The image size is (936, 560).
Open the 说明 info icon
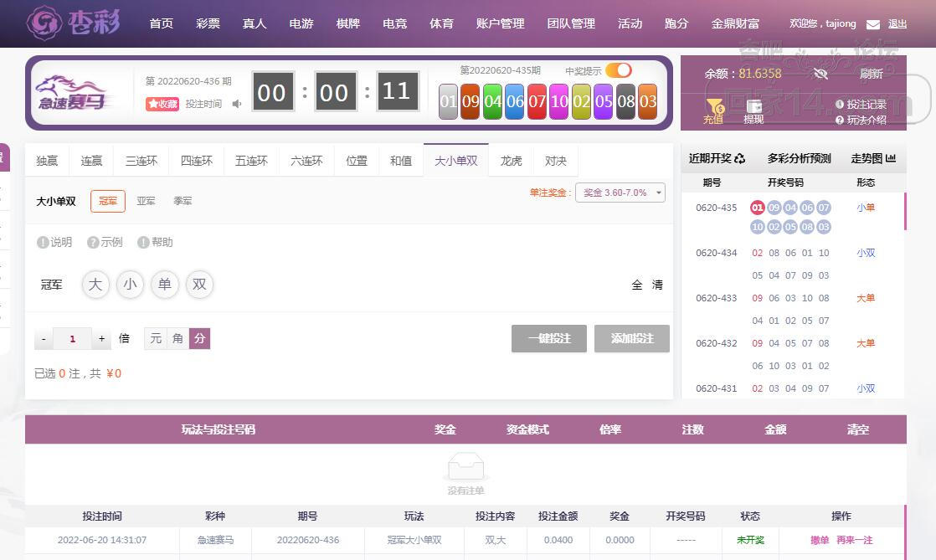point(43,243)
